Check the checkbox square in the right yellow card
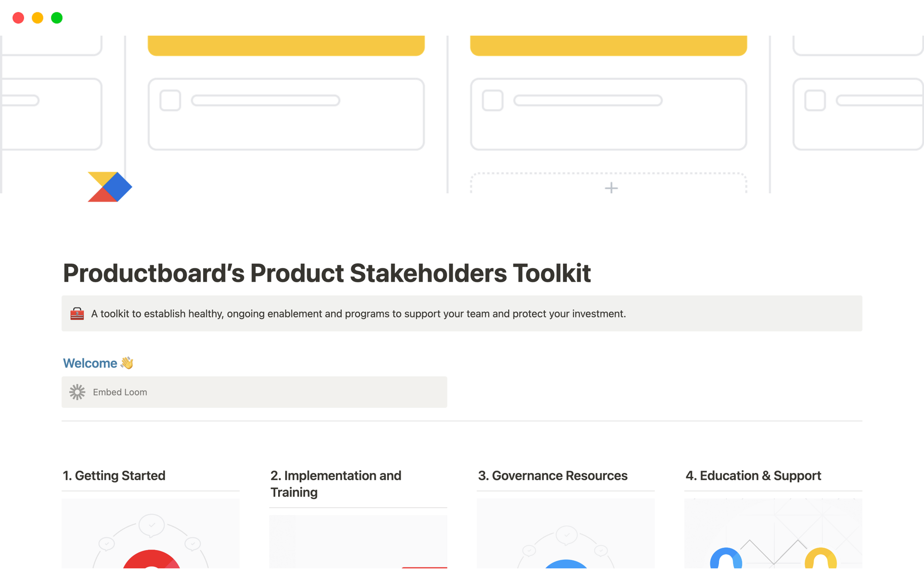This screenshot has width=924, height=578. pyautogui.click(x=492, y=101)
